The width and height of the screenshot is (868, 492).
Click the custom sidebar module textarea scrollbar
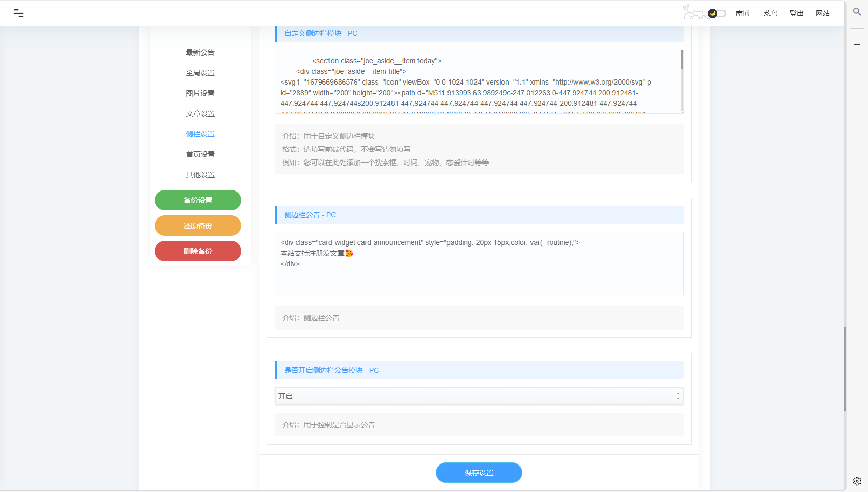(682, 60)
